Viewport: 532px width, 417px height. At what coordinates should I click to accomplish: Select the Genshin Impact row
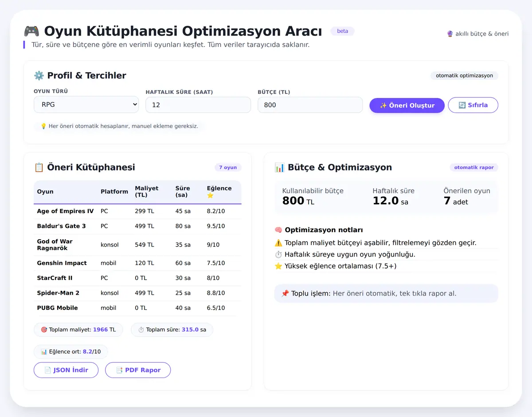pyautogui.click(x=137, y=263)
